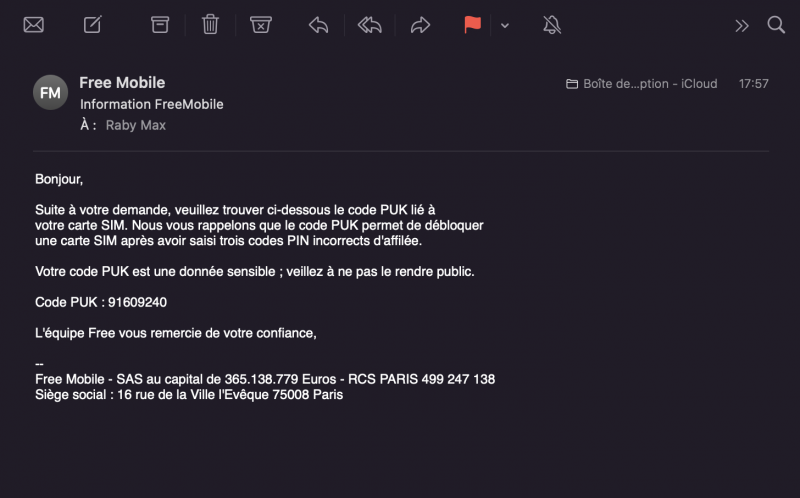This screenshot has width=800, height=498.
Task: Compose a new message
Action: (93, 25)
